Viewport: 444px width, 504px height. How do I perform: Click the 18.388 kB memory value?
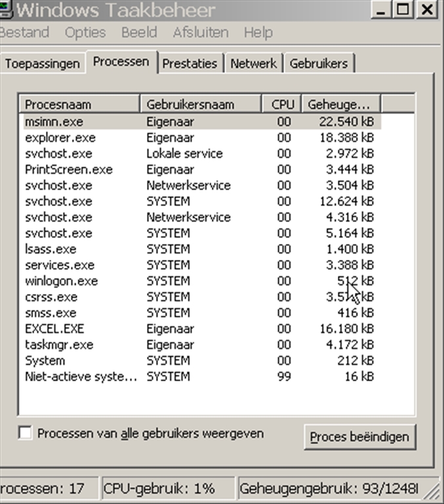346,138
